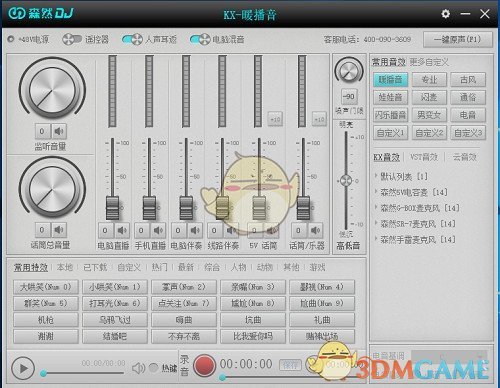
Task: Play the sound effect with the play button
Action: (23, 368)
